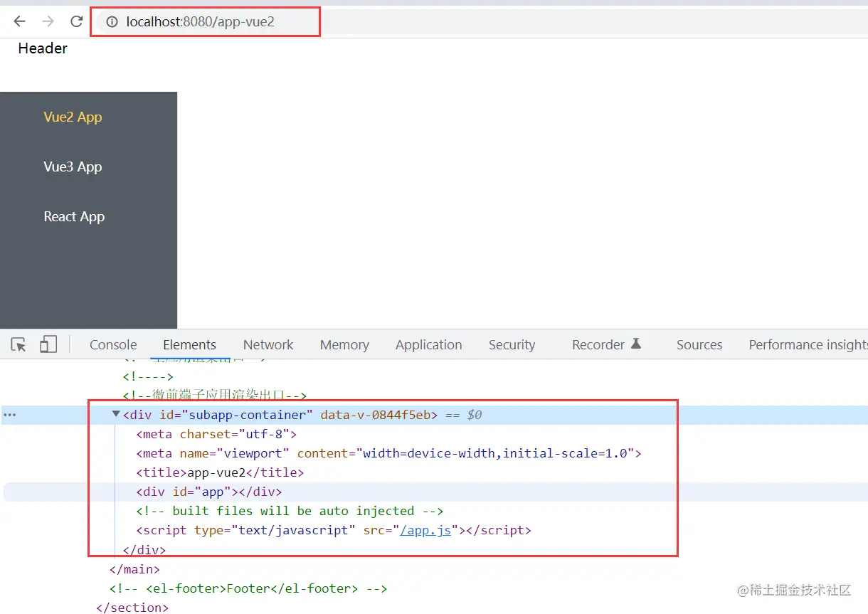Screen dimensions: 868x614
Task: Select the Elements tab
Action: point(189,345)
